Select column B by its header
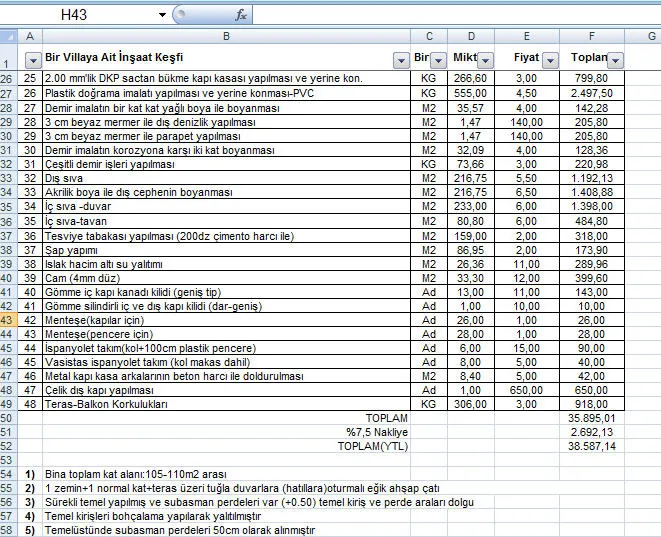The image size is (661, 537). pos(226,36)
